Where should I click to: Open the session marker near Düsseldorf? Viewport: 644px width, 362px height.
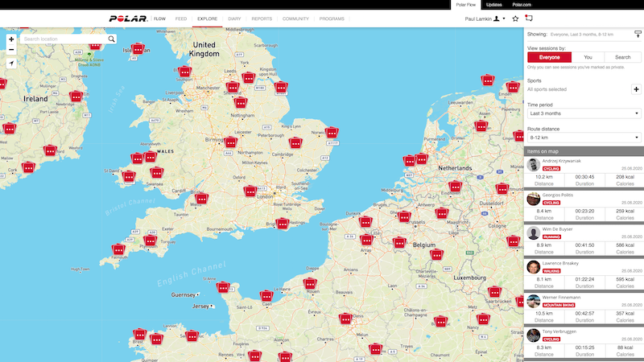click(x=502, y=189)
